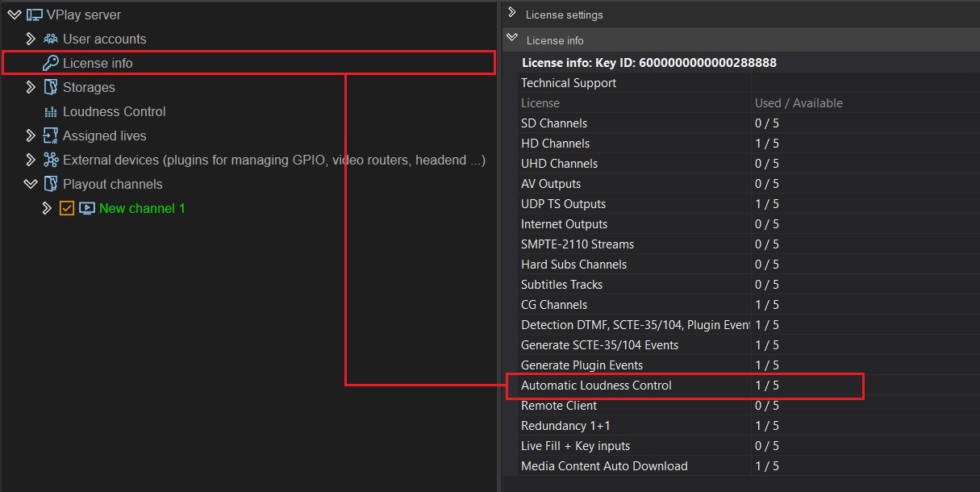Click the Used / Available column header
This screenshot has width=980, height=492.
click(799, 103)
